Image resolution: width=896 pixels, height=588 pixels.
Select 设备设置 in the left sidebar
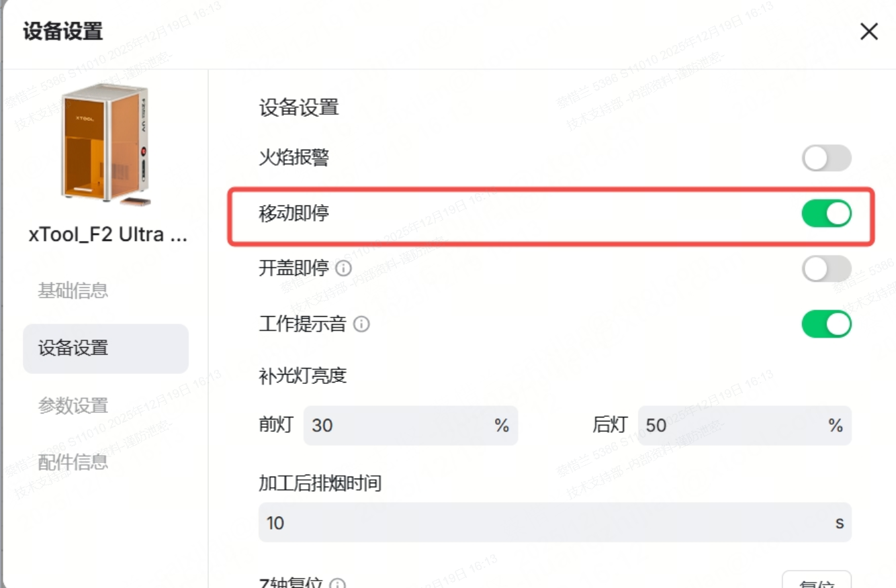(x=105, y=348)
